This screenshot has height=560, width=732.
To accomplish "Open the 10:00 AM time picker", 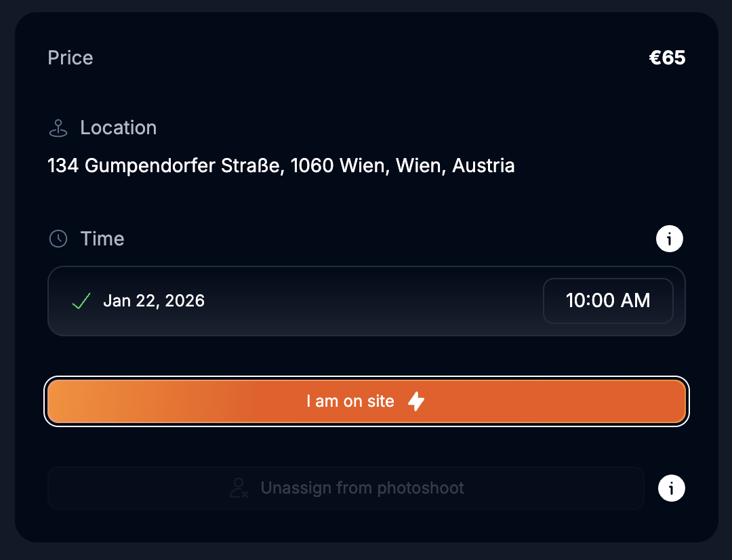I will pos(608,301).
